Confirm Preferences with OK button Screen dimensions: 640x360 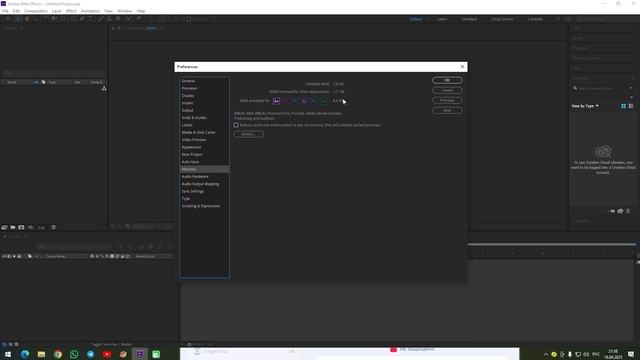(447, 80)
